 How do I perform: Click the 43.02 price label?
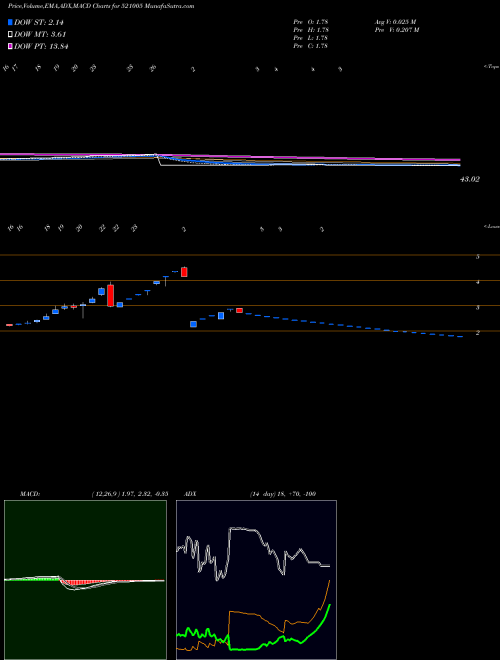pos(470,179)
